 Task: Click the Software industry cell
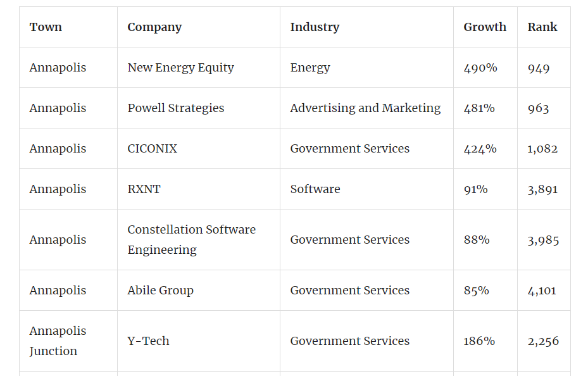315,189
